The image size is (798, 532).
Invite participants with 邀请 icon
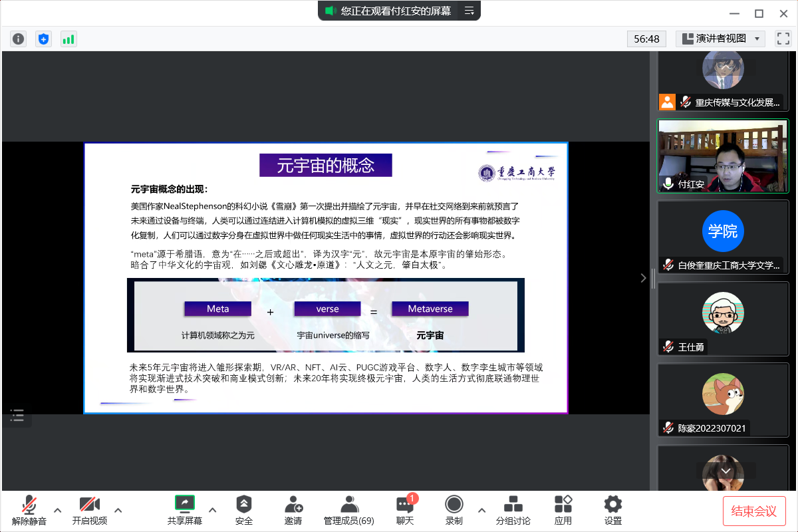[293, 510]
